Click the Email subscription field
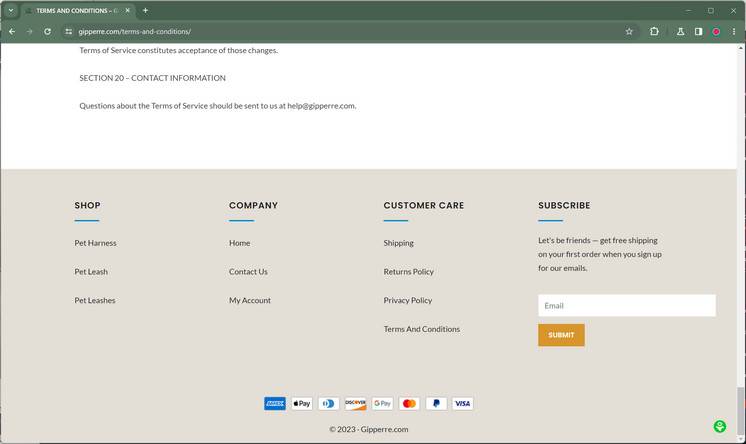 point(627,306)
